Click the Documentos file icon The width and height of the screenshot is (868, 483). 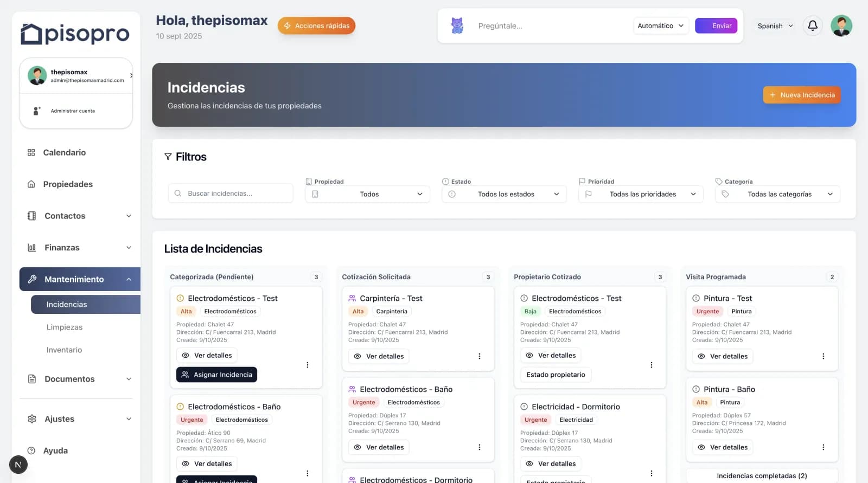click(32, 379)
